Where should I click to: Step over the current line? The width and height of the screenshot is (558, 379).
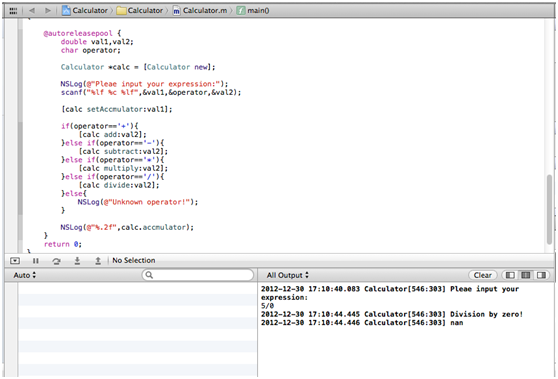56,261
